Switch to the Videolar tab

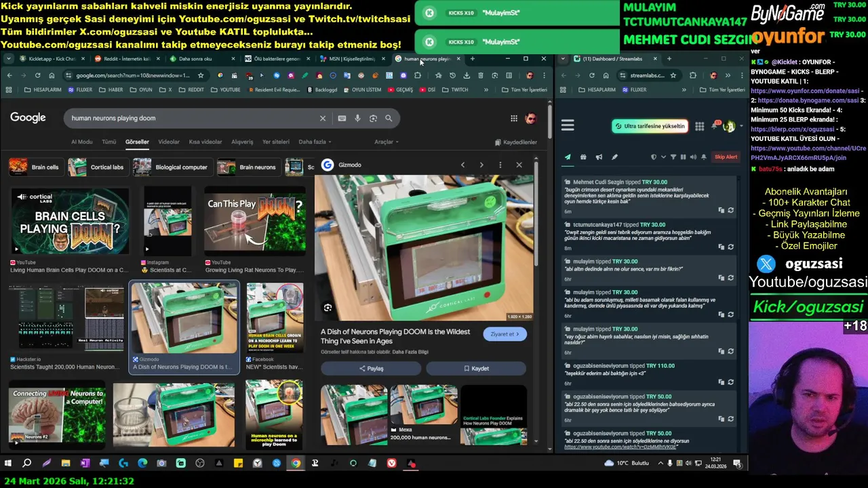(169, 142)
